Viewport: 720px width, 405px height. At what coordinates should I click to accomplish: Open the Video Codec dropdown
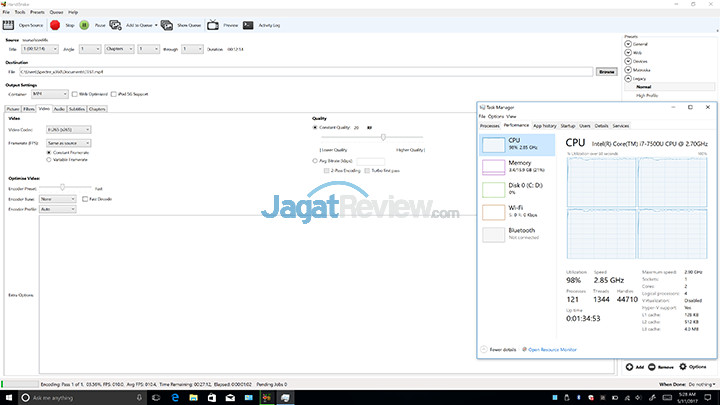(68, 130)
